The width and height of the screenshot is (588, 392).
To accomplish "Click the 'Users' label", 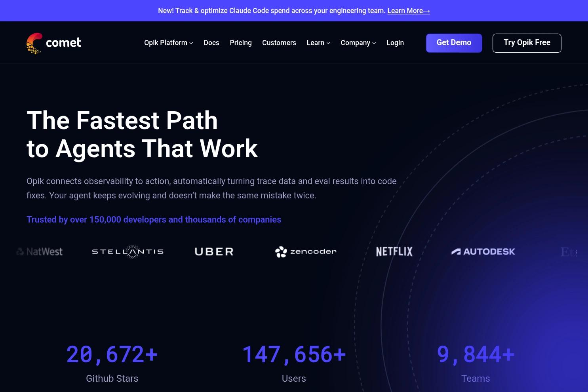I will (x=294, y=379).
